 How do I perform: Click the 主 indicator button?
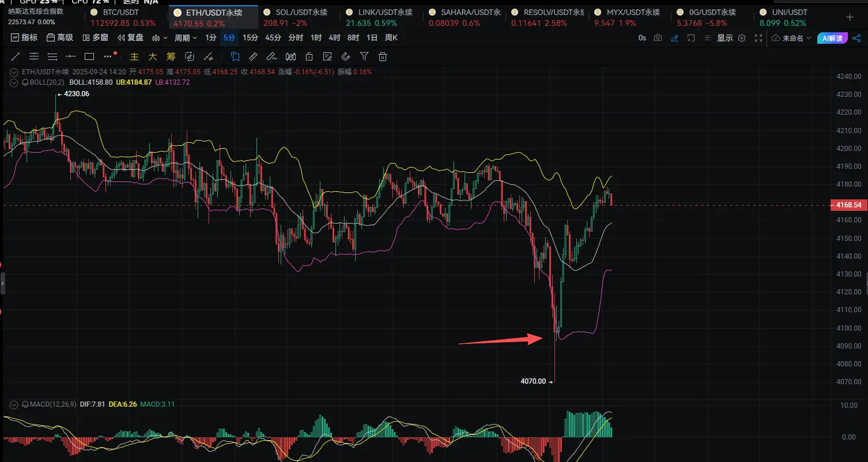point(134,56)
